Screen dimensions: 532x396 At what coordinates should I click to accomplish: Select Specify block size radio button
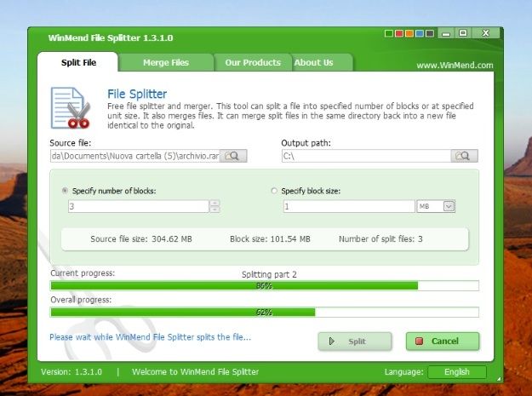pos(274,191)
